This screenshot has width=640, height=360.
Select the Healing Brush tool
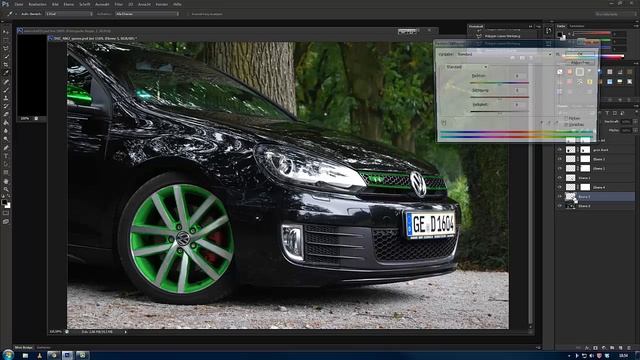6,82
